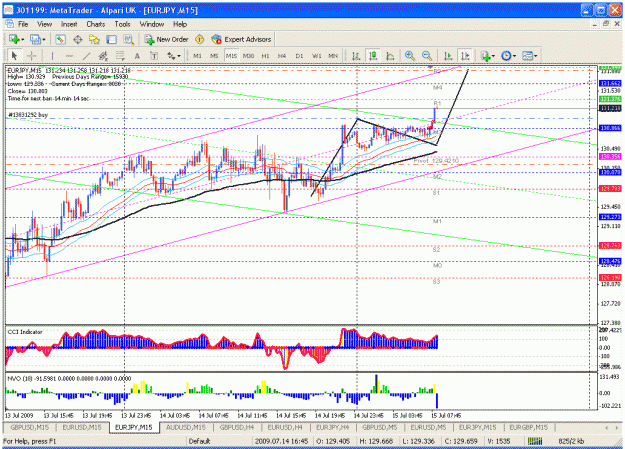Switch to AUDUSD,M15 chart tab
This screenshot has width=625, height=449.
click(x=185, y=427)
